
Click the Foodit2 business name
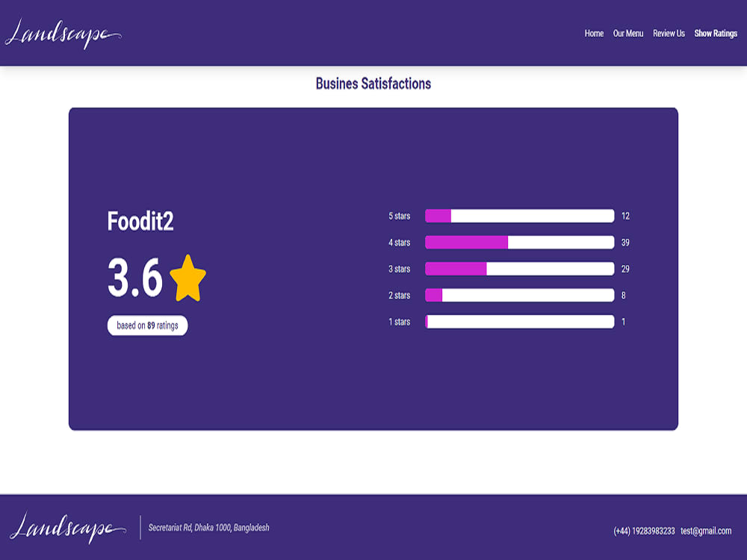click(140, 222)
